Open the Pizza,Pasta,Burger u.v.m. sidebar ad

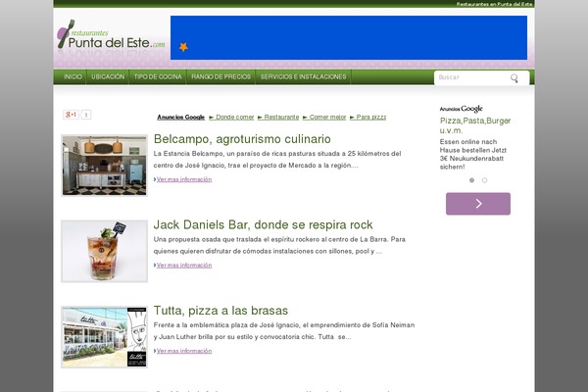[475, 125]
